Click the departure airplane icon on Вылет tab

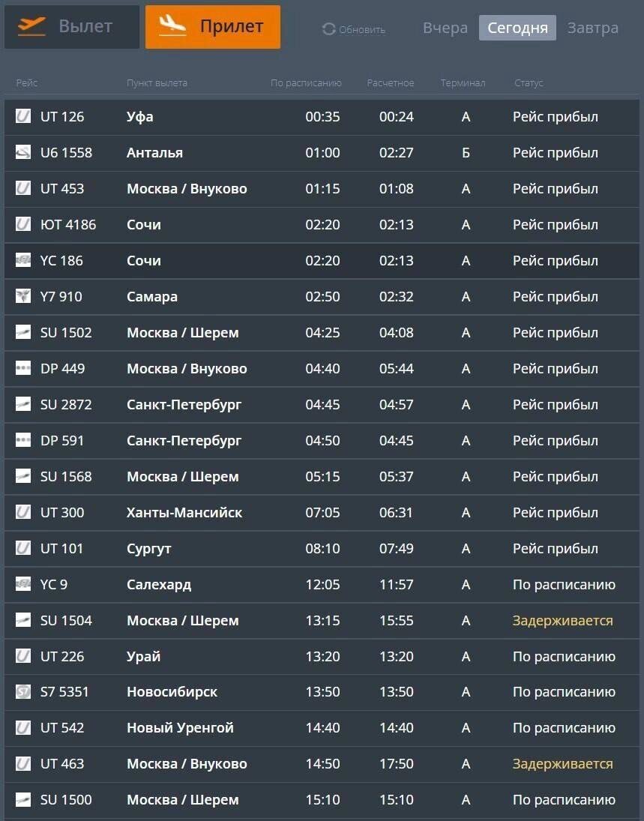tap(31, 27)
